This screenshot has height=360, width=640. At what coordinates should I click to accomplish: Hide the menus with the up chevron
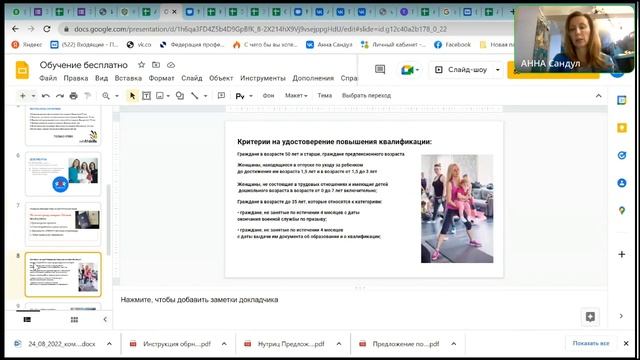click(598, 96)
